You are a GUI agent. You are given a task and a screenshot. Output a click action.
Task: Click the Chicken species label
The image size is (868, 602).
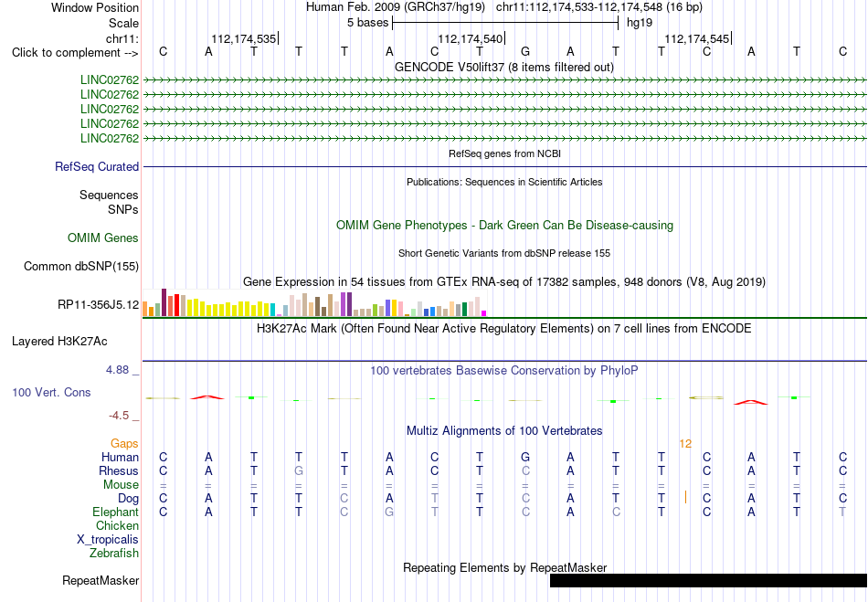coord(117,525)
